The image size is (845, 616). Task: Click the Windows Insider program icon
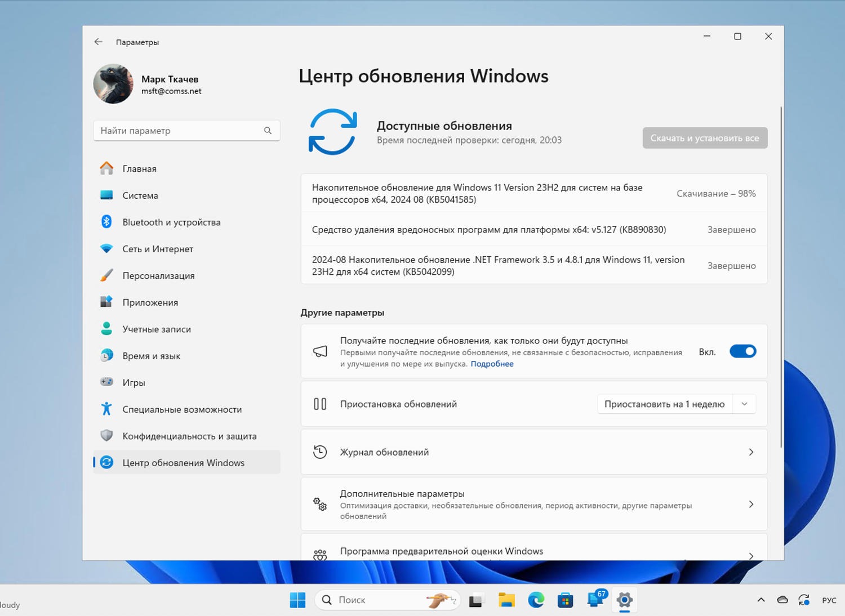320,555
